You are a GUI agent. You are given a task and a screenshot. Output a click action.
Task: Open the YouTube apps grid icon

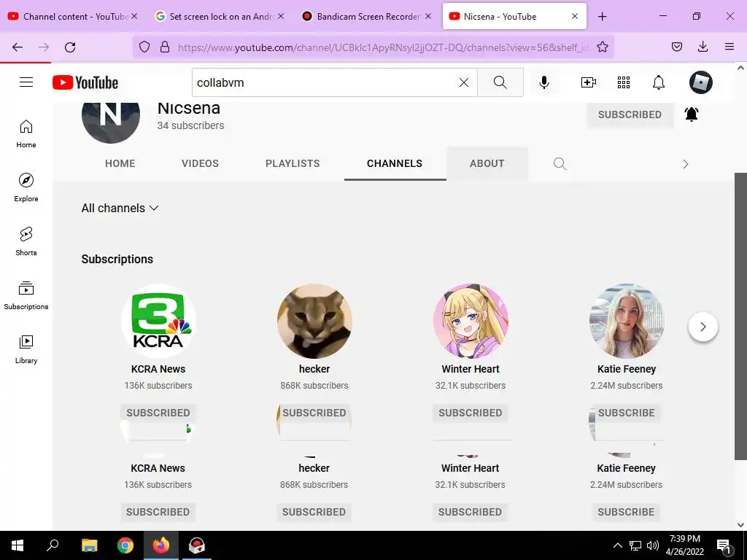pyautogui.click(x=624, y=82)
